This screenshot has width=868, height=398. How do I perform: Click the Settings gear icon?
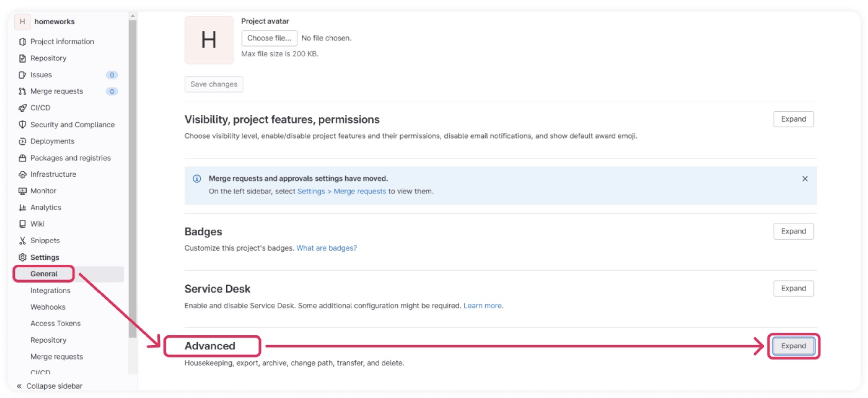[x=22, y=257]
